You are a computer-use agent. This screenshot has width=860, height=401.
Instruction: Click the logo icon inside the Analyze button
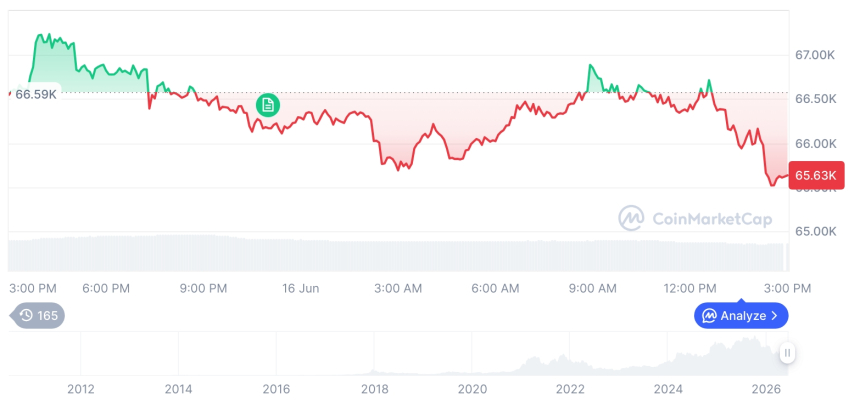(710, 316)
